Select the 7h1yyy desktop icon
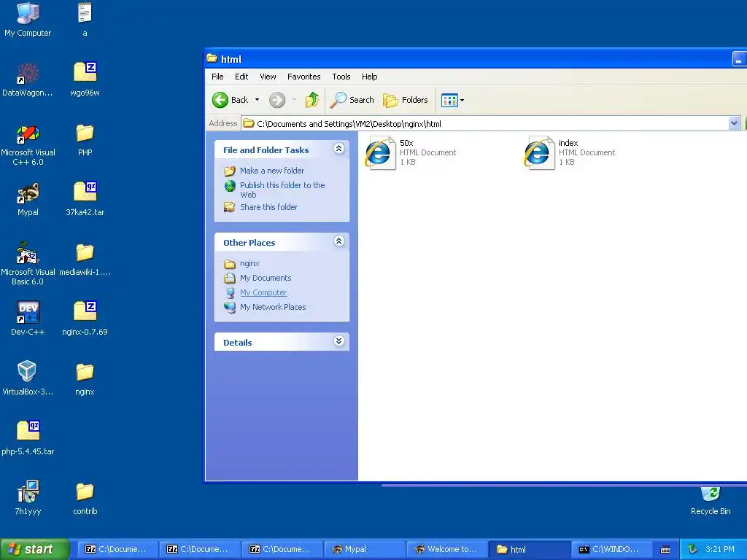This screenshot has width=747, height=560. click(28, 498)
